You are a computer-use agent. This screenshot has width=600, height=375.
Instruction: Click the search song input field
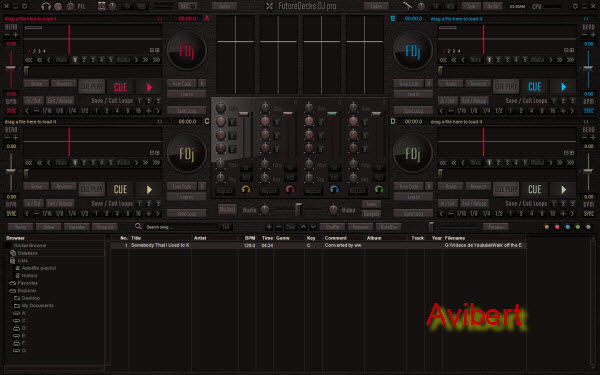pos(181,227)
